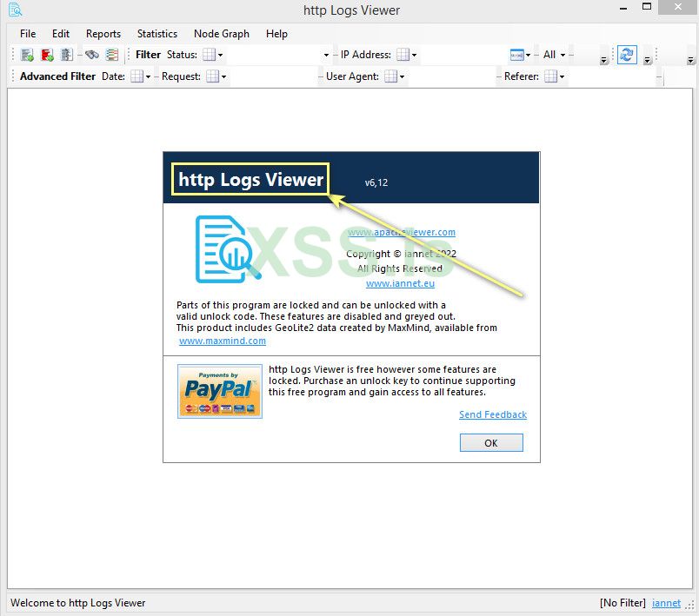Image resolution: width=699 pixels, height=616 pixels.
Task: Close the http Logs Viewer window
Action: pos(678,7)
